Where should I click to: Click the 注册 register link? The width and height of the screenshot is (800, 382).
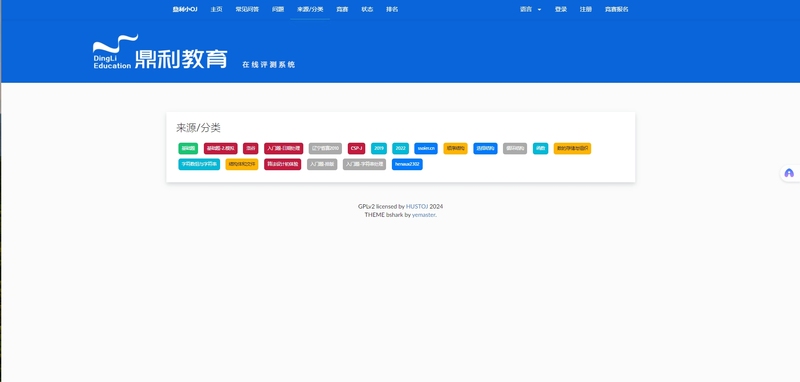point(586,9)
